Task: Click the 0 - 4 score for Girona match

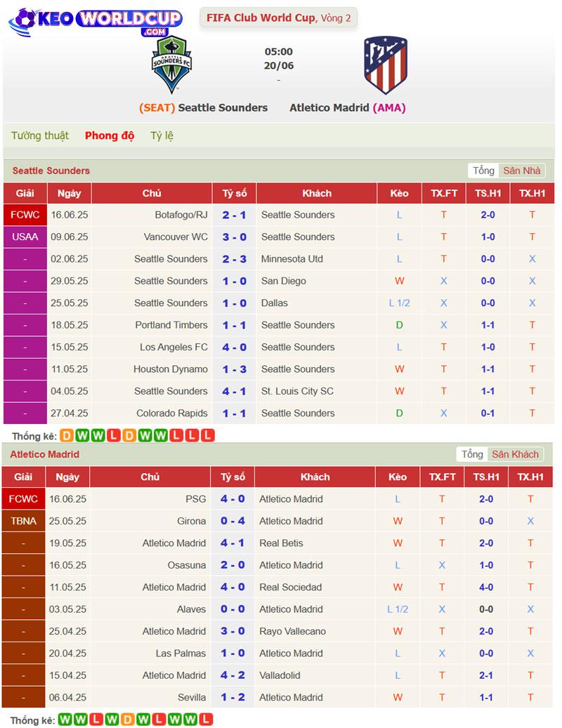Action: tap(233, 521)
